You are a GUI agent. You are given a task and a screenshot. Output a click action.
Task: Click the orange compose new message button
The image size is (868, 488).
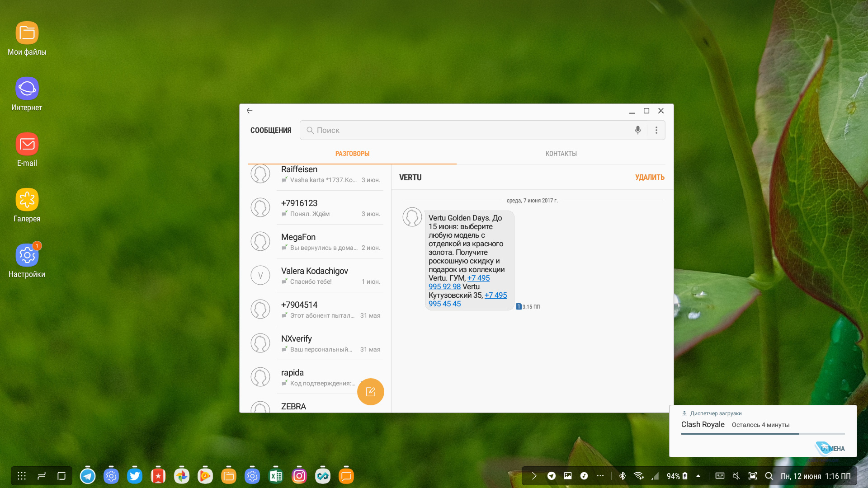tap(371, 392)
